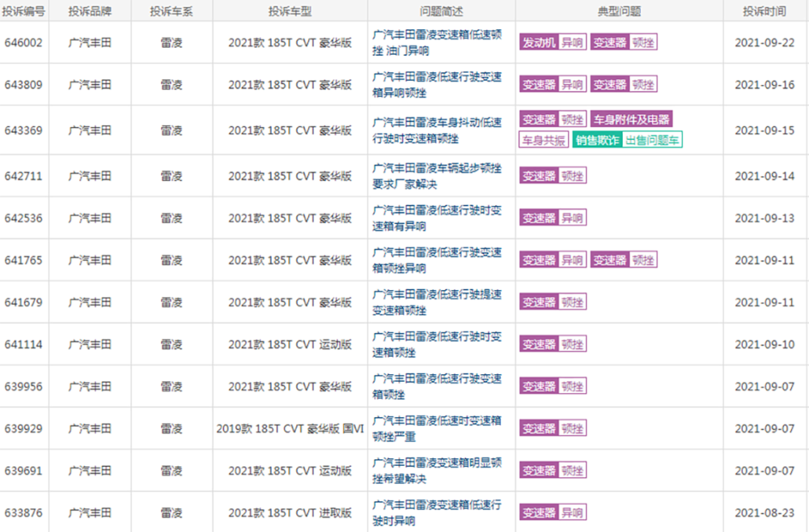Viewport: 809px width, 532px height.
Task: Click the 变速器 顿挫 tag in row 646002
Action: (x=624, y=42)
